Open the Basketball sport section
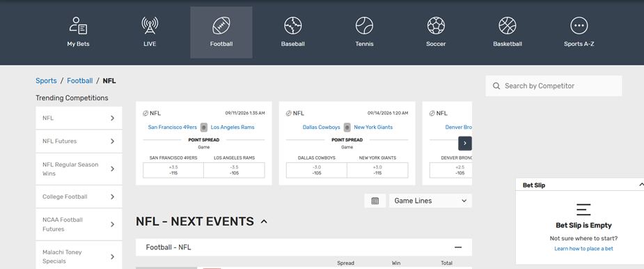The image size is (644, 269). click(508, 32)
